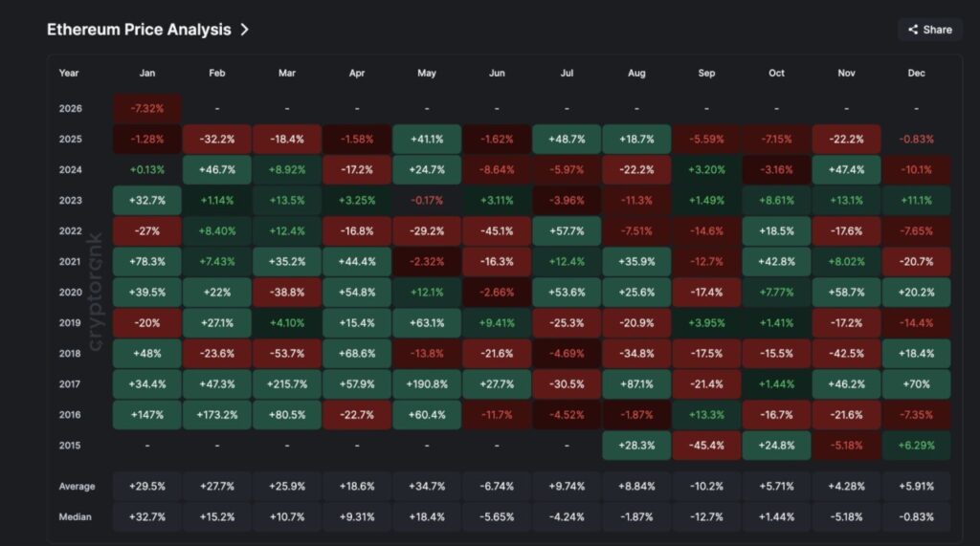Screen dimensions: 980x546
Task: Click the Ethereum Price Analysis title
Action: pos(139,30)
